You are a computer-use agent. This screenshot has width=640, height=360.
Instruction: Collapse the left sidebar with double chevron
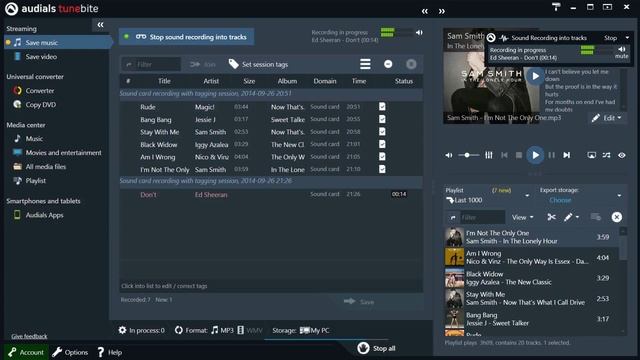pos(100,25)
